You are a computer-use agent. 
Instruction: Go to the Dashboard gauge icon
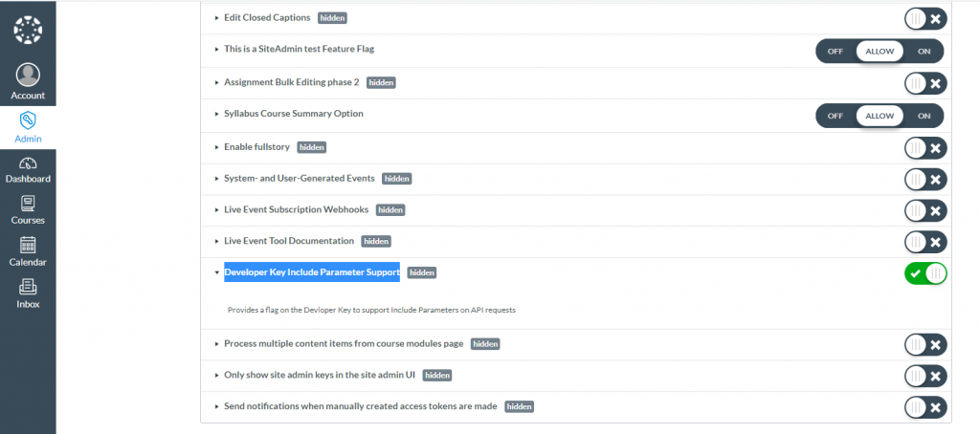click(28, 163)
